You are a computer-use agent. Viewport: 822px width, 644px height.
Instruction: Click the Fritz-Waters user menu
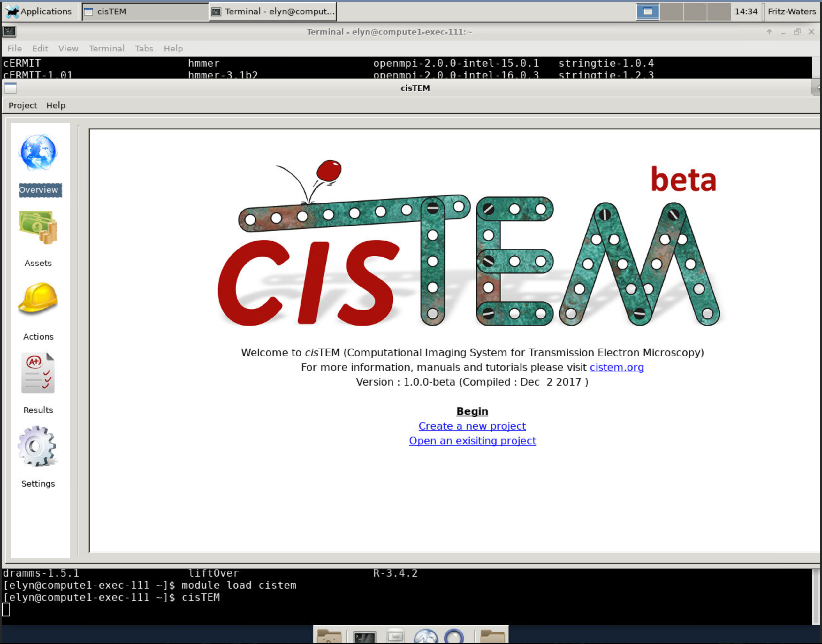(x=792, y=11)
